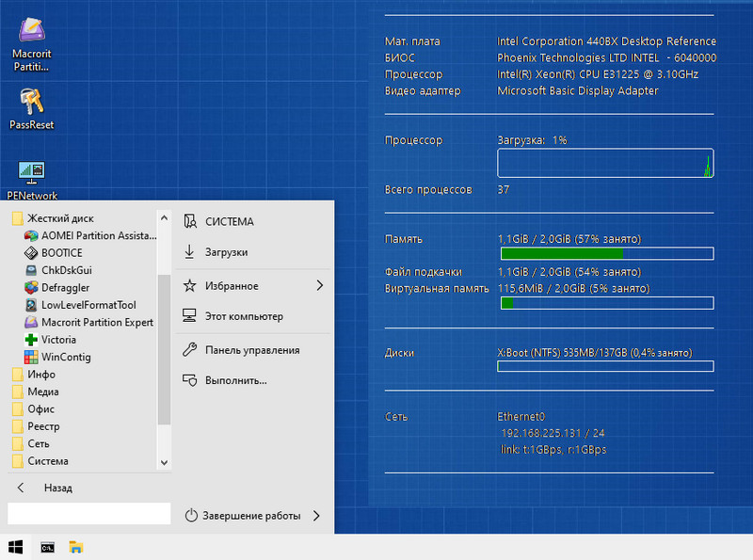Expand the Медиа folder
The height and width of the screenshot is (560, 753).
(36, 392)
